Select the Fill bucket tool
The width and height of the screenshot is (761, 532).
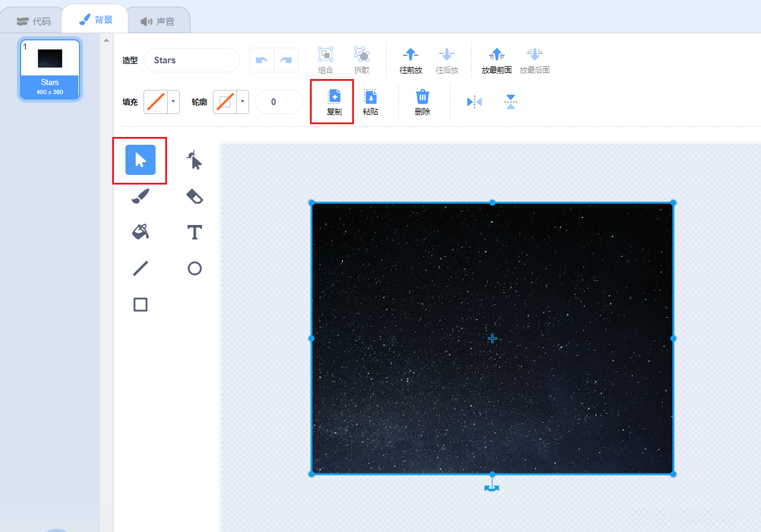(x=141, y=232)
